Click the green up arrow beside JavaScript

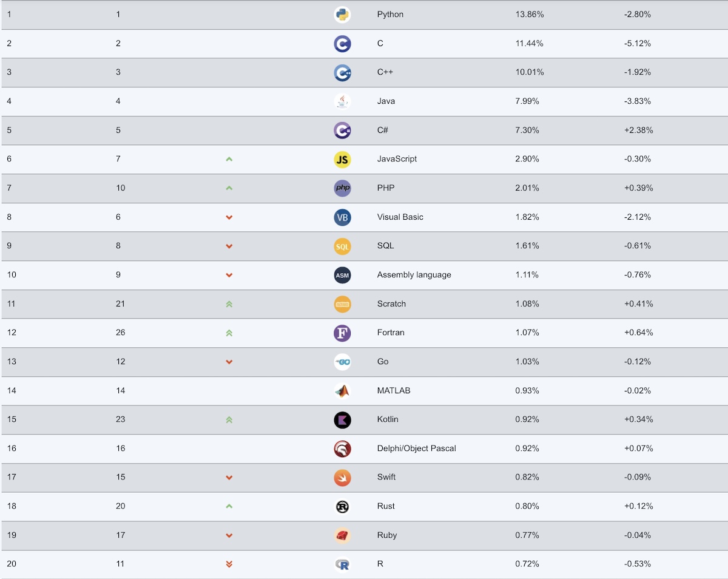tap(229, 159)
